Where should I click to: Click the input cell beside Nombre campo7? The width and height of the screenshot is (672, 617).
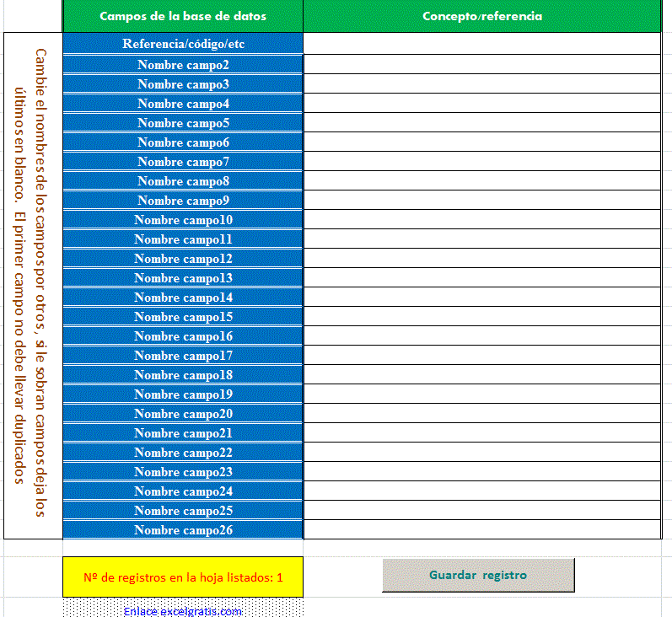coord(482,161)
